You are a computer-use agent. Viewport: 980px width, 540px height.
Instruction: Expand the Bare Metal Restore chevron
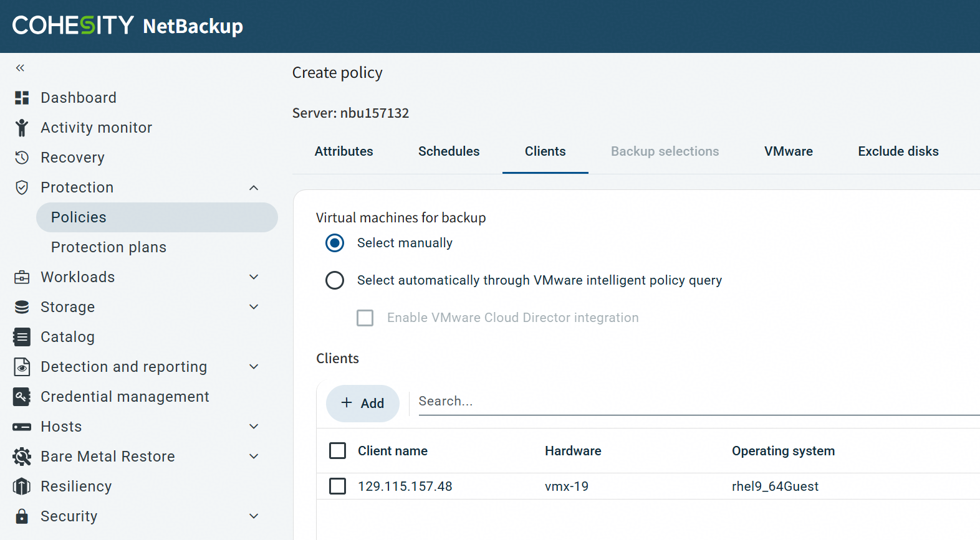tap(254, 457)
